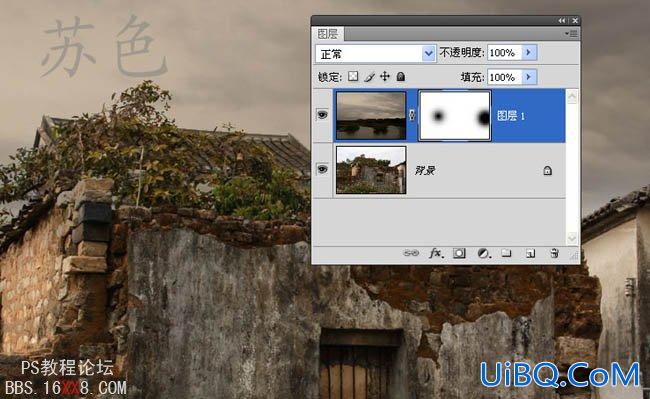Select the 图层 1 layer mask thumbnail

click(455, 116)
